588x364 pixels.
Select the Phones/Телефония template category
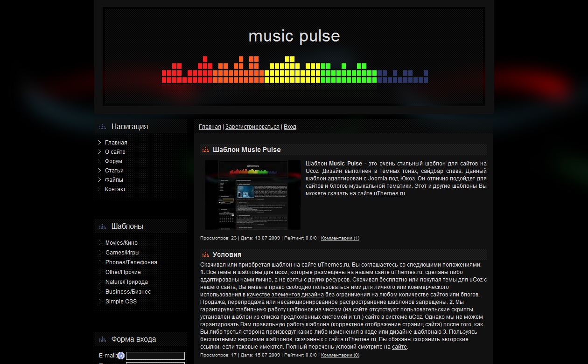[x=131, y=262]
